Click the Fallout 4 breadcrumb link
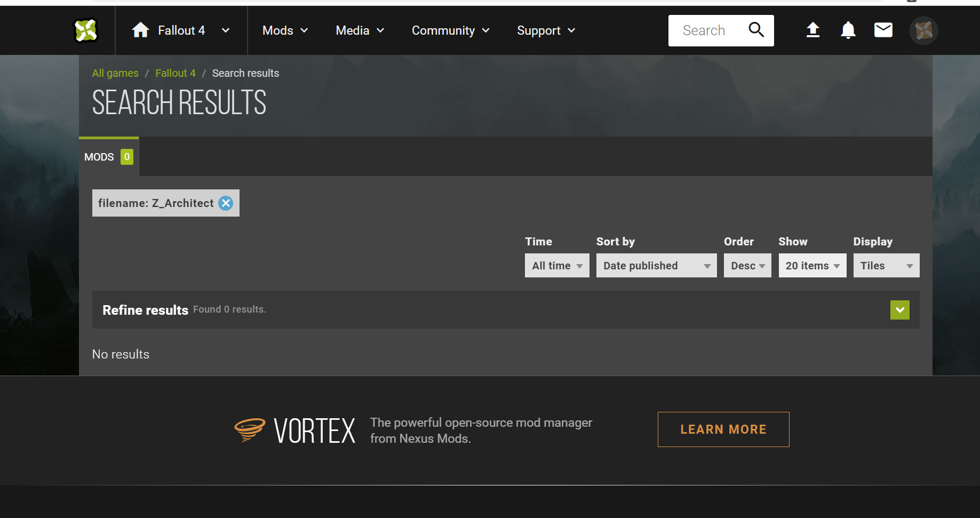 click(176, 73)
